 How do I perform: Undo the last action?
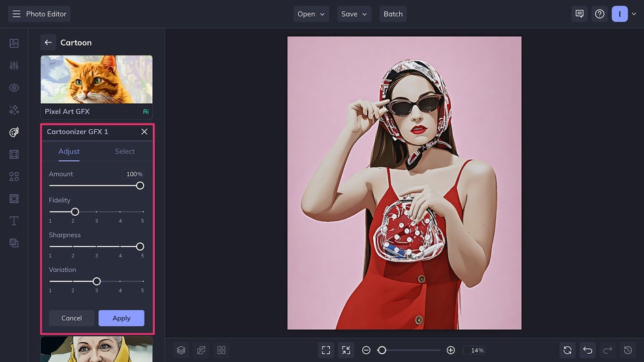click(588, 350)
